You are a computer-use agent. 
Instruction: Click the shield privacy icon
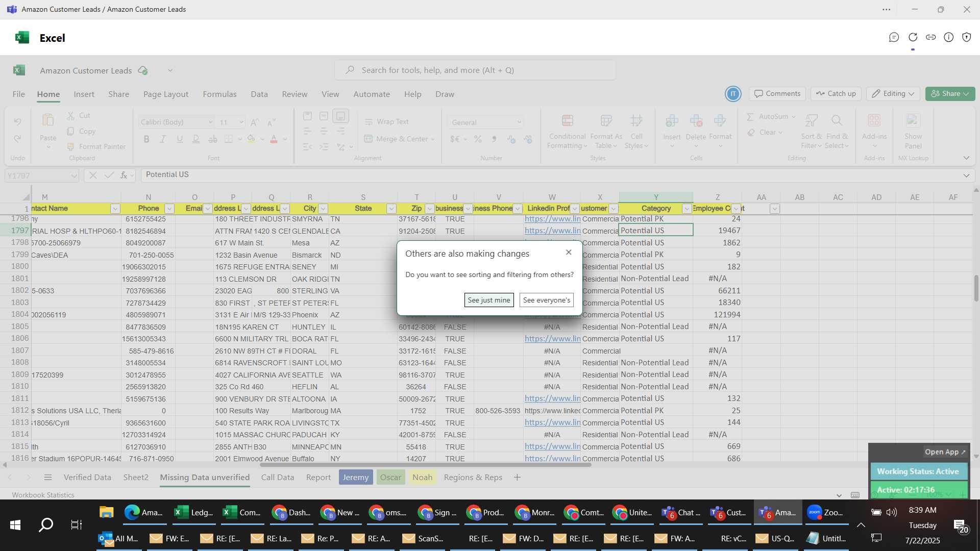(967, 37)
